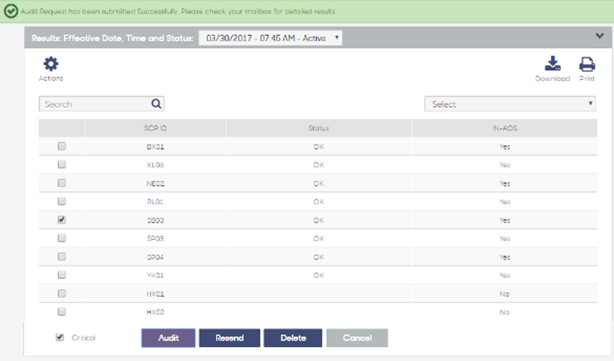This screenshot has height=361, width=614.
Task: Uncheck the SB03 row checkbox
Action: [61, 220]
